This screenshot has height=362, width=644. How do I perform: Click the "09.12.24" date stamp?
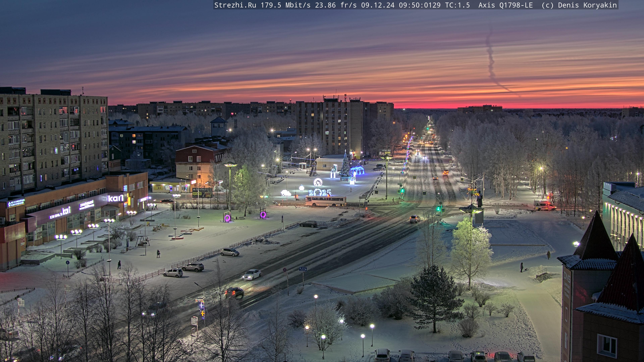378,5
